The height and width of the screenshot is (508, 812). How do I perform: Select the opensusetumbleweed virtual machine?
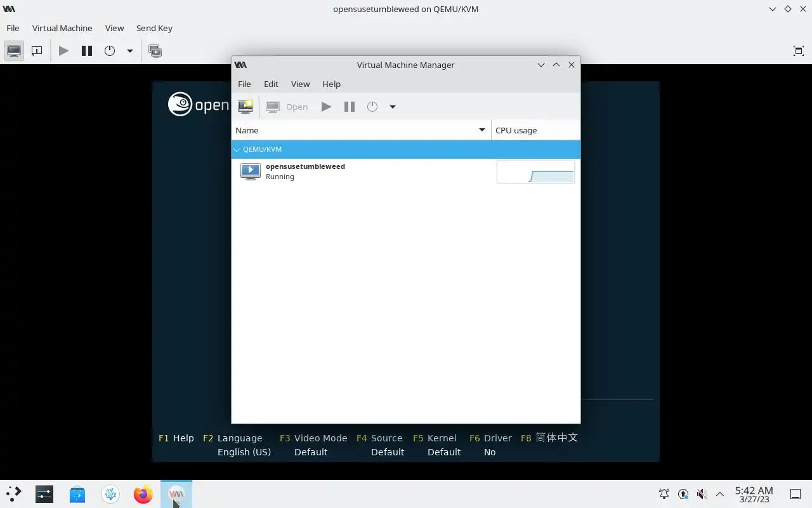(406, 171)
